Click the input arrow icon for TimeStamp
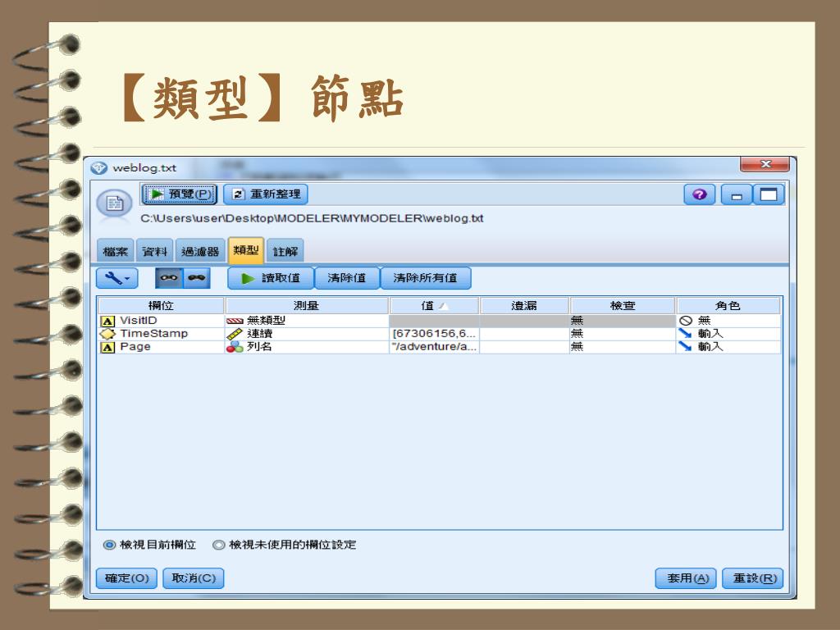The width and height of the screenshot is (840, 630). (685, 333)
